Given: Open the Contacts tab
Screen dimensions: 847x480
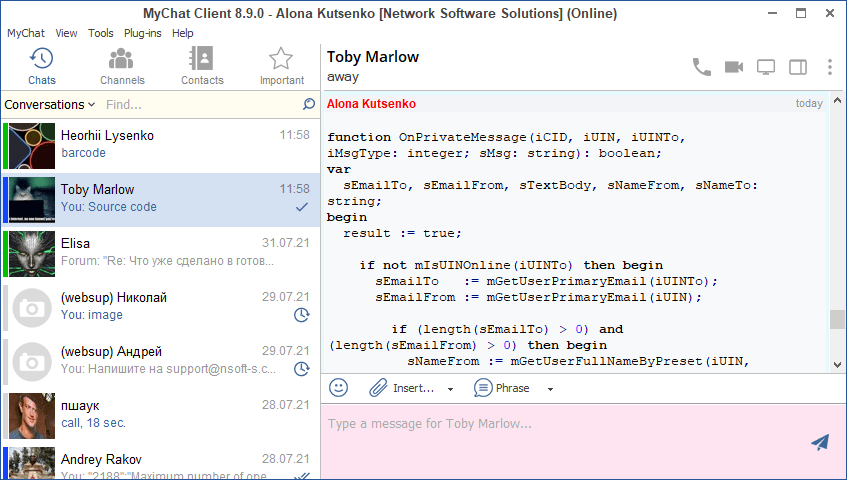Looking at the screenshot, I should pos(202,66).
